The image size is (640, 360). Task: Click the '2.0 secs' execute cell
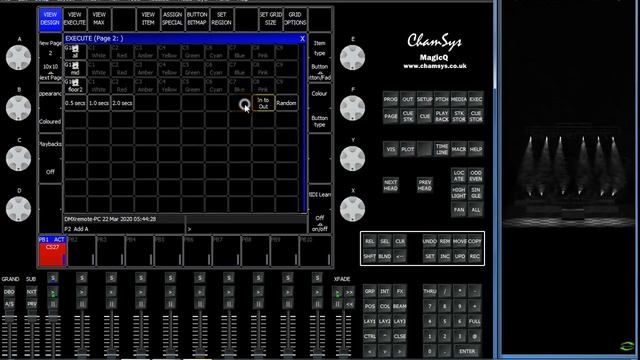pos(122,103)
